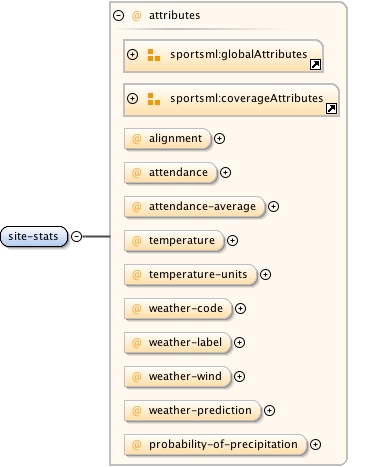Select the temperature attribute label
The image size is (365, 467).
click(182, 240)
